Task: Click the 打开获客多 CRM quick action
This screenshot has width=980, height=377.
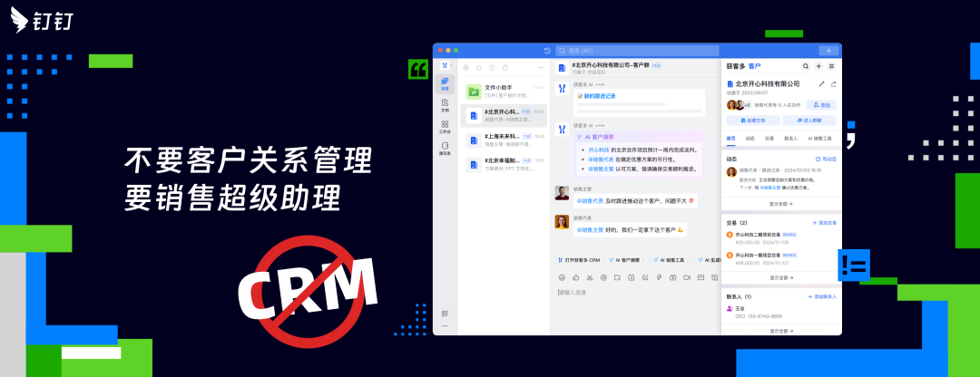Action: 579,260
